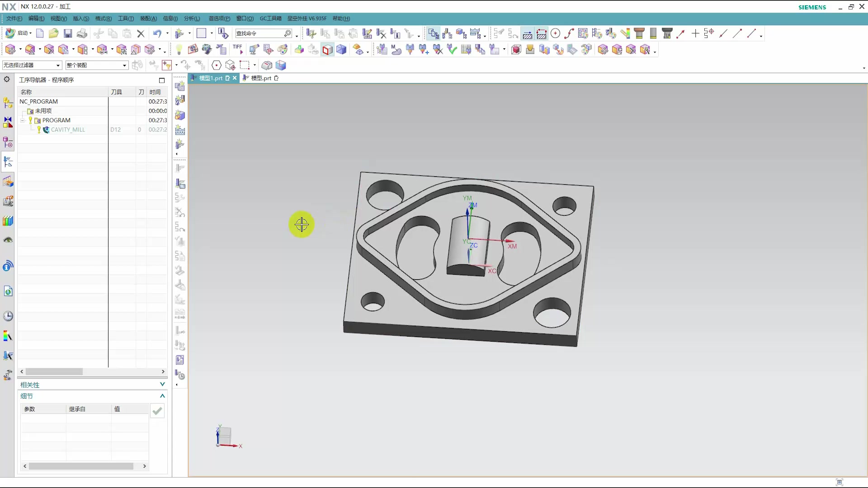This screenshot has width=868, height=488.
Task: Switch to the 模型.prt tab
Action: (261, 78)
